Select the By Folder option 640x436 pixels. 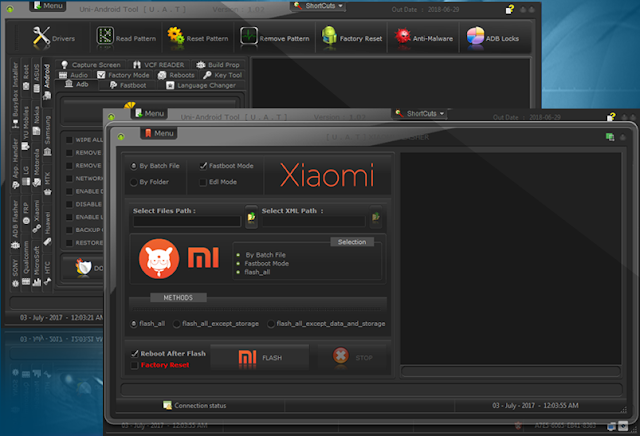[149, 182]
